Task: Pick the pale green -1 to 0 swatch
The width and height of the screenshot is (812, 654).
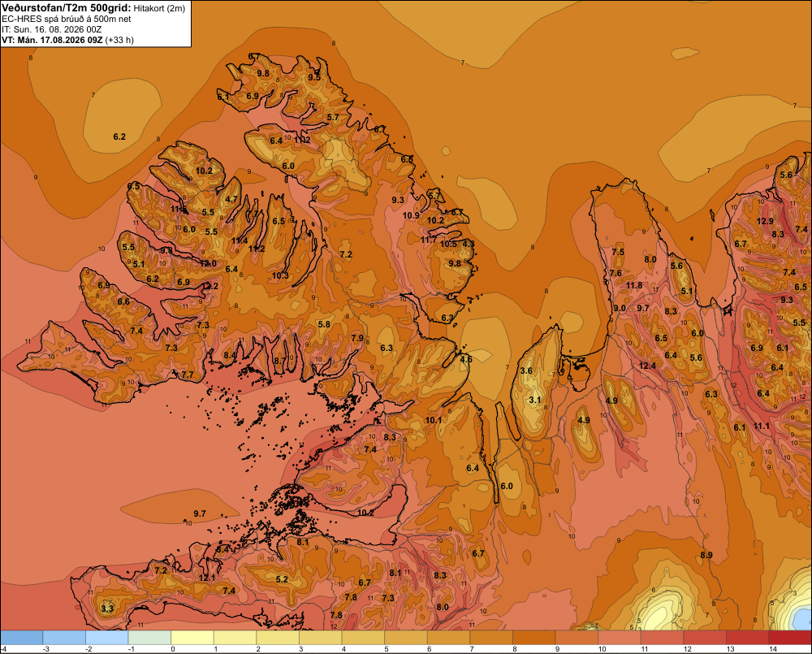Action: point(149,637)
